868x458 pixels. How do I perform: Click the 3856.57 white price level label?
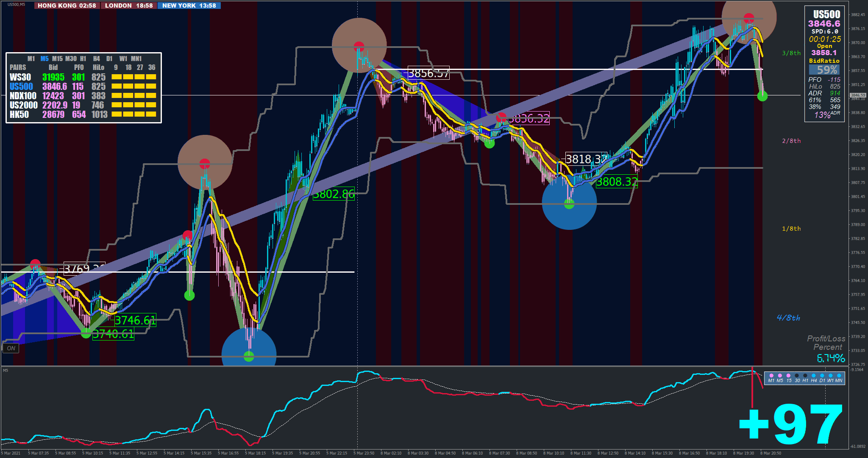point(428,73)
